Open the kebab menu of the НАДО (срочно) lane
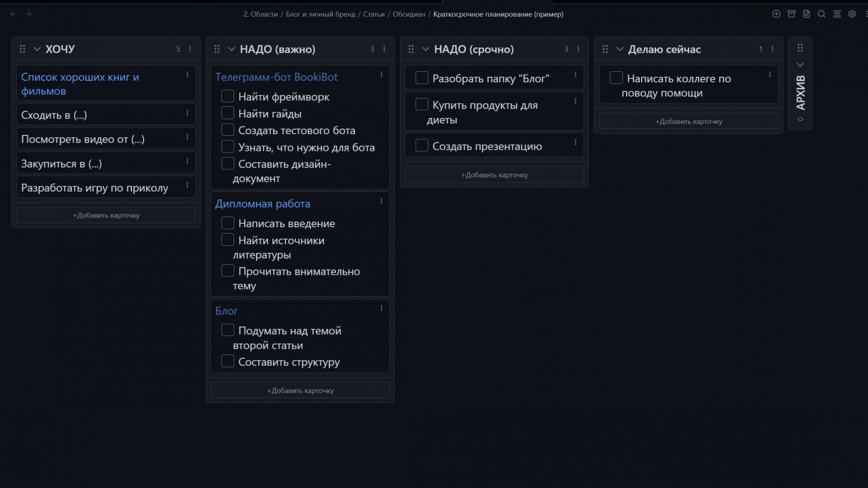 (x=578, y=49)
